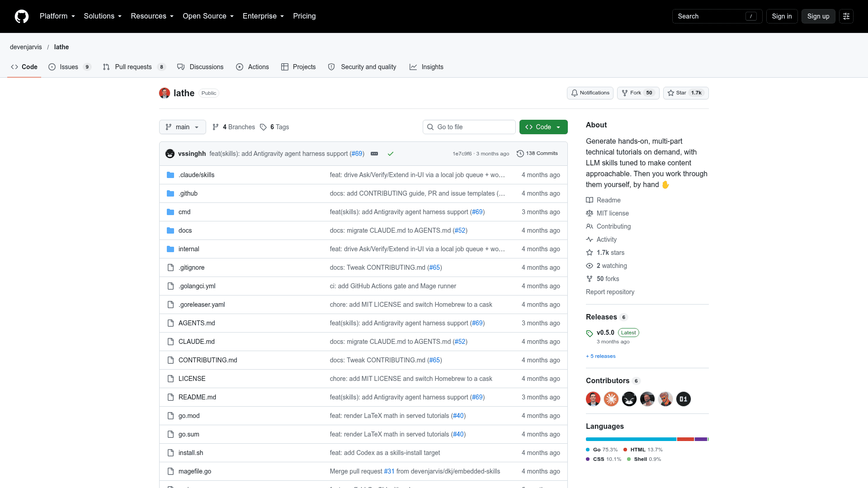
Task: Expand the green Code dropdown
Action: (x=543, y=127)
